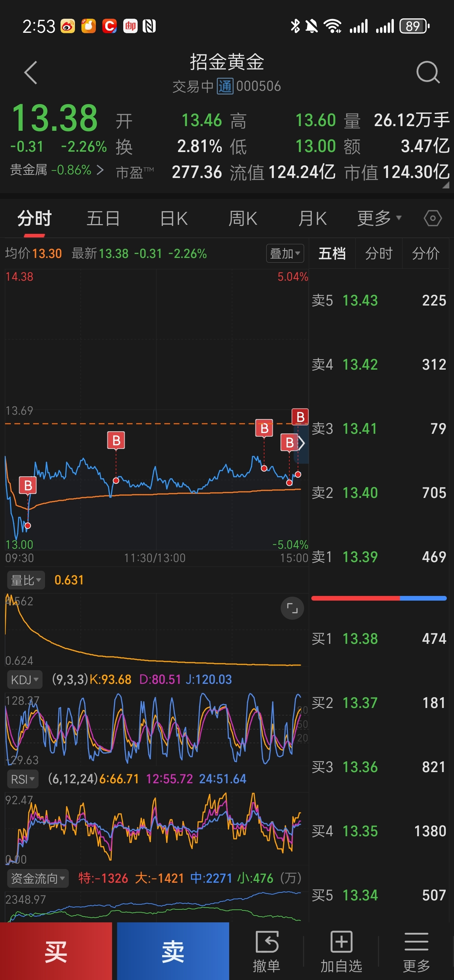Tap the 量比 value 0.631

69,580
